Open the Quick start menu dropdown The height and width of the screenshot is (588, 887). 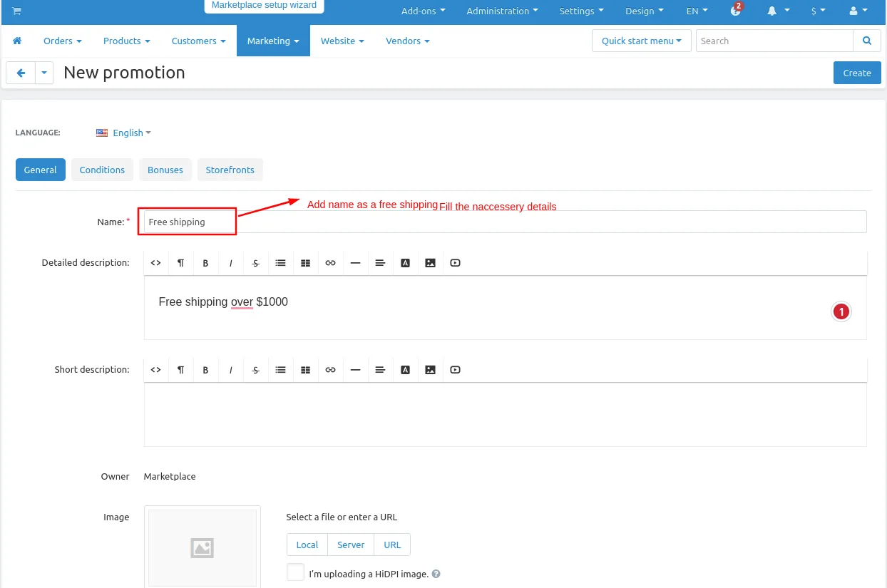(642, 41)
